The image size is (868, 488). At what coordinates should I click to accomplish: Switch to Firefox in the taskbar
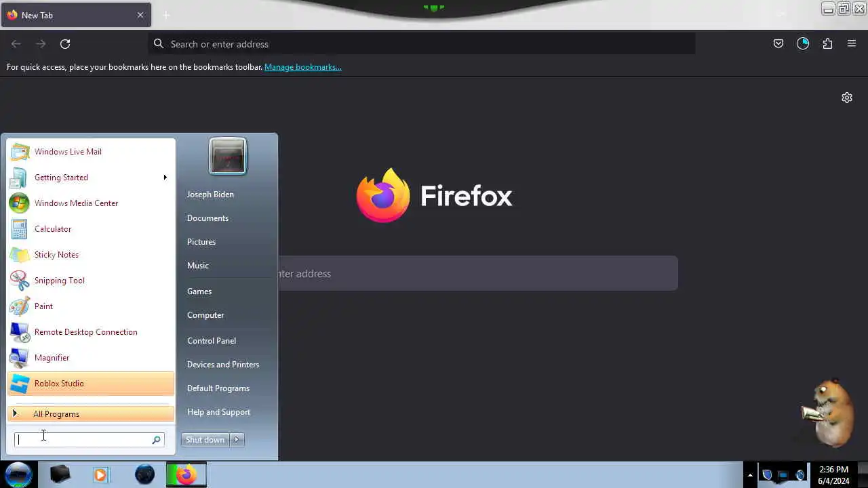point(186,474)
